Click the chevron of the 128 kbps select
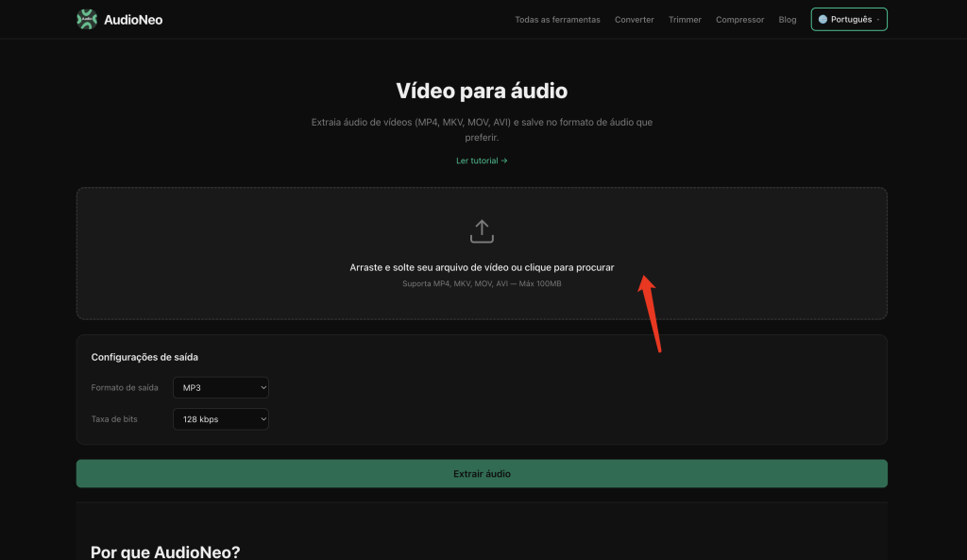 point(263,419)
